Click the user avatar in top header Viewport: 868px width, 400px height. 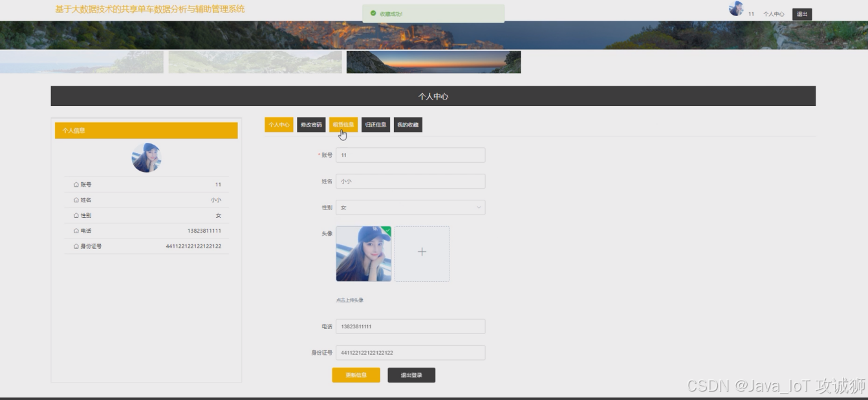(736, 9)
